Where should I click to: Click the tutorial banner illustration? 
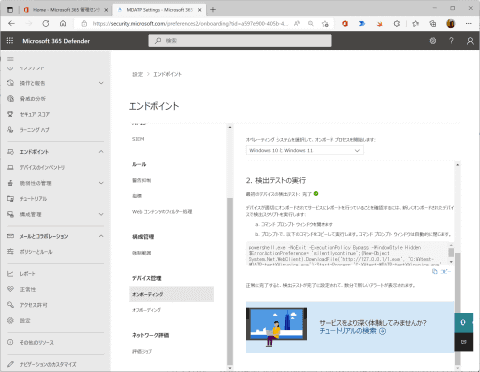276,327
